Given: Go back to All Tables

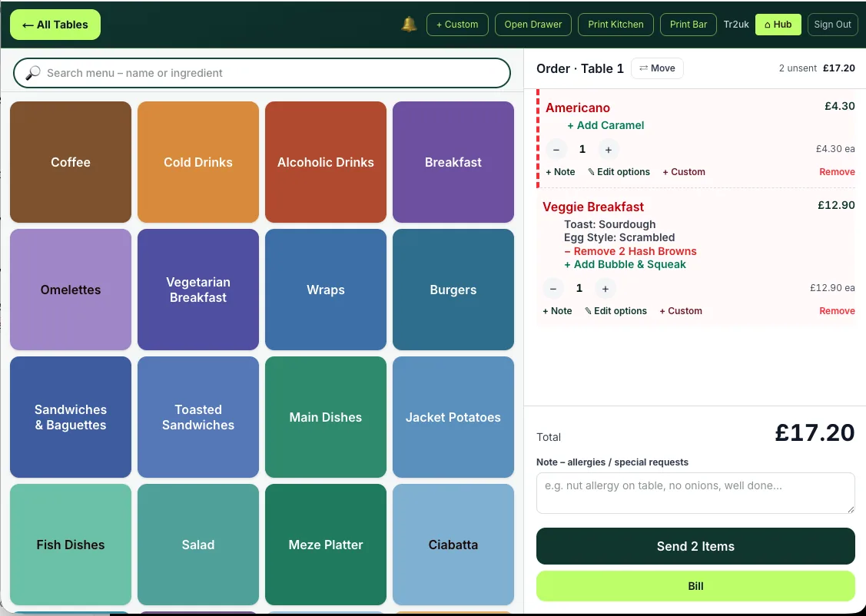Looking at the screenshot, I should [55, 25].
